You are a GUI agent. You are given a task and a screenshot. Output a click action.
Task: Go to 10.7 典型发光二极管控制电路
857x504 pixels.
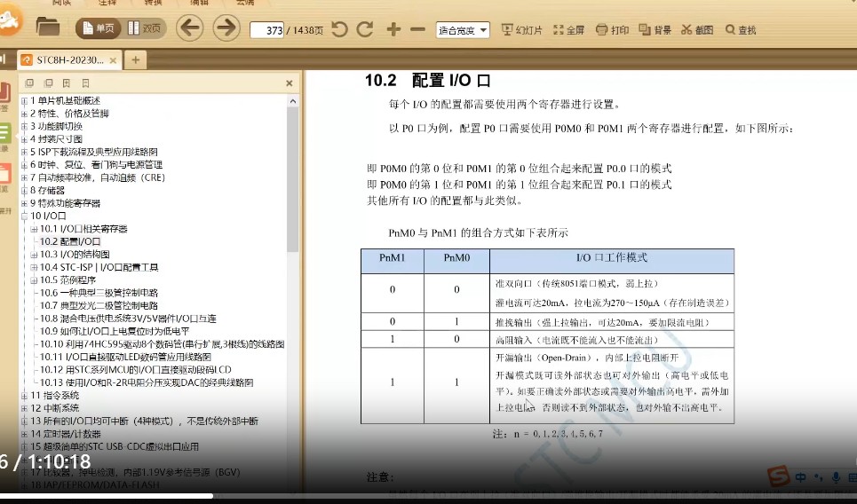99,305
